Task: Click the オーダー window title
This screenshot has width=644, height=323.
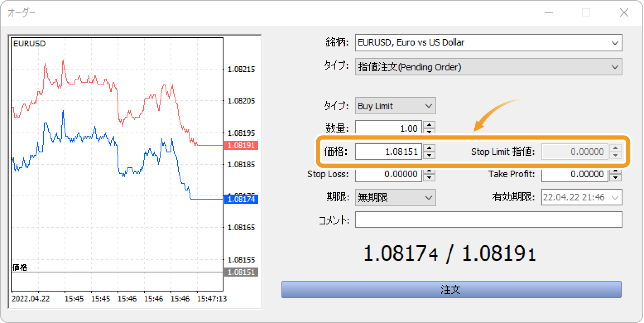Action: pyautogui.click(x=22, y=13)
